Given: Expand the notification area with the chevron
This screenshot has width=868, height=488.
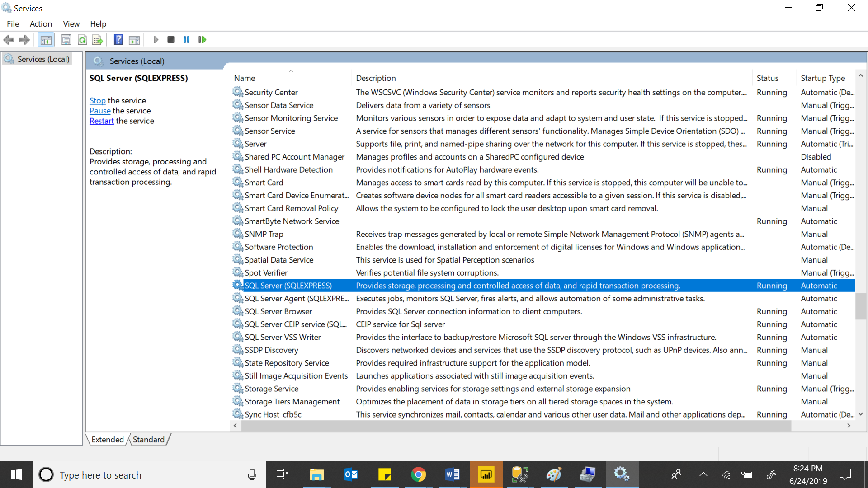Looking at the screenshot, I should pyautogui.click(x=703, y=474).
